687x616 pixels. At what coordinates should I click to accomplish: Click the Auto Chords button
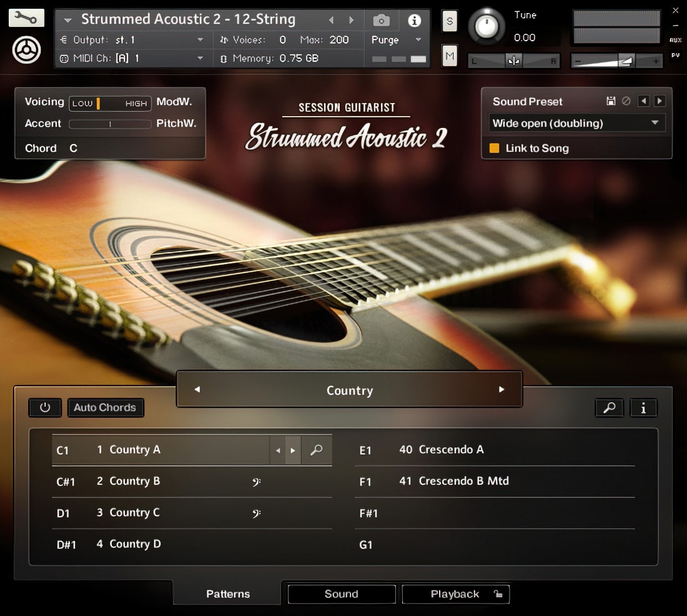(x=106, y=408)
